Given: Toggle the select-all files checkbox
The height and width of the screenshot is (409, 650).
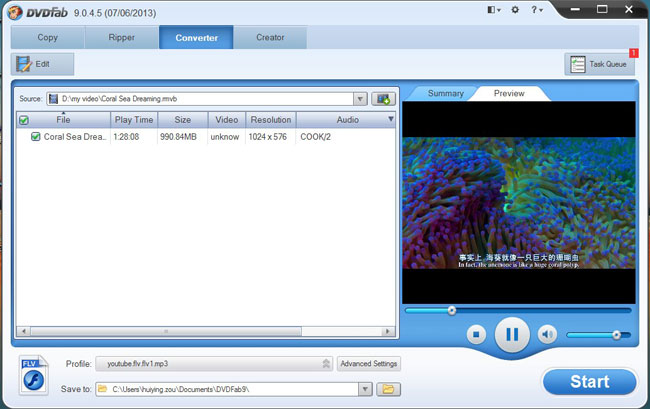Looking at the screenshot, I should (24, 120).
